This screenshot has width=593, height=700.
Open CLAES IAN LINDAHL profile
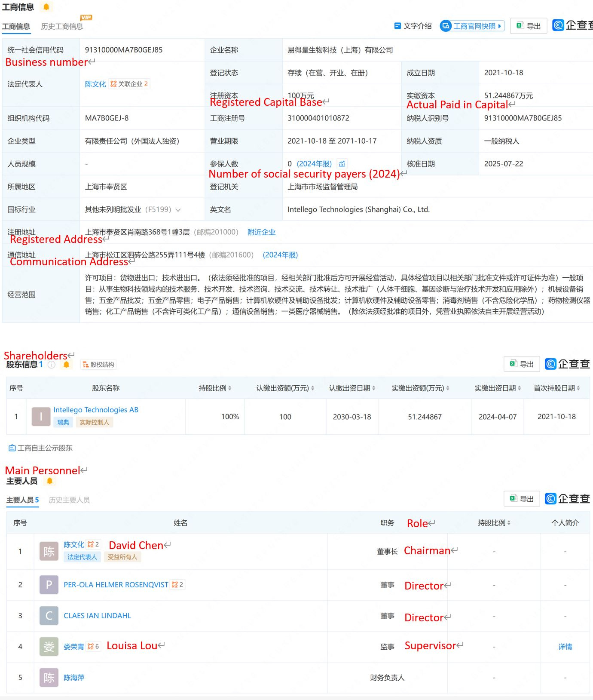click(97, 616)
